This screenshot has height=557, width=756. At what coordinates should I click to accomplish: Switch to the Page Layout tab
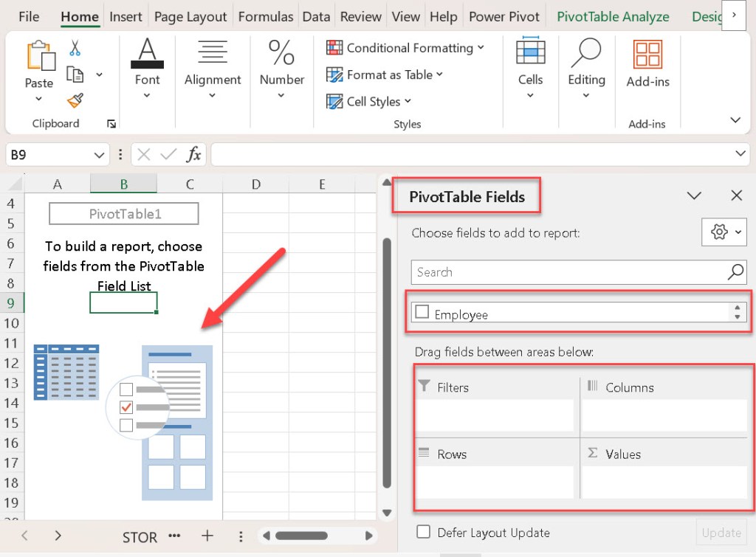[x=190, y=17]
